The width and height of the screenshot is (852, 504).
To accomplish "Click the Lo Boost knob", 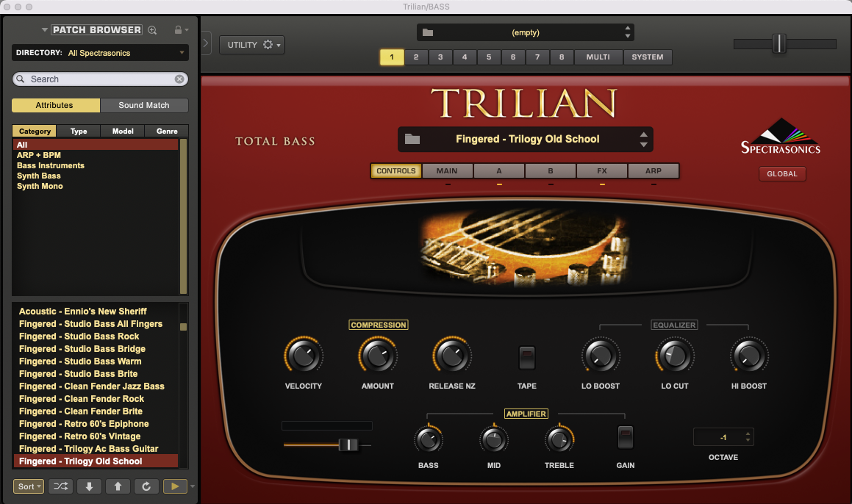I will pyautogui.click(x=601, y=356).
